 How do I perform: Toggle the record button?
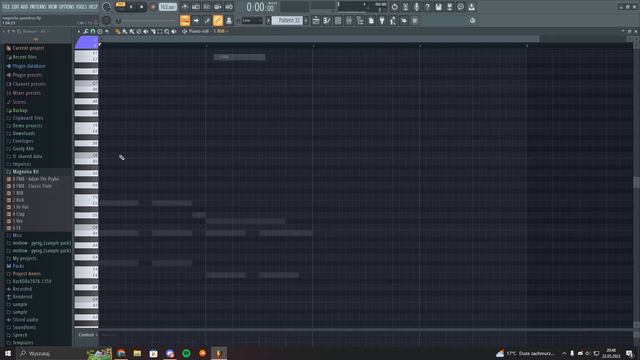[x=153, y=7]
